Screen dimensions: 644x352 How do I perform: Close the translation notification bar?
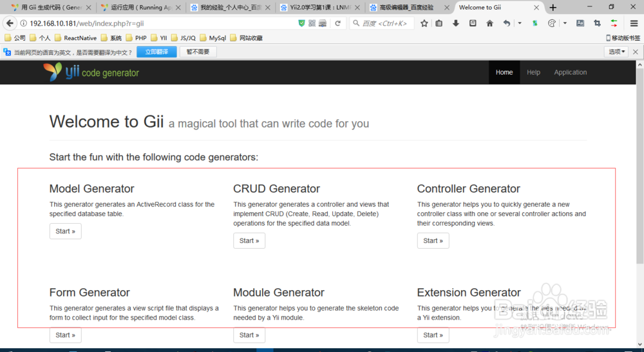(636, 52)
